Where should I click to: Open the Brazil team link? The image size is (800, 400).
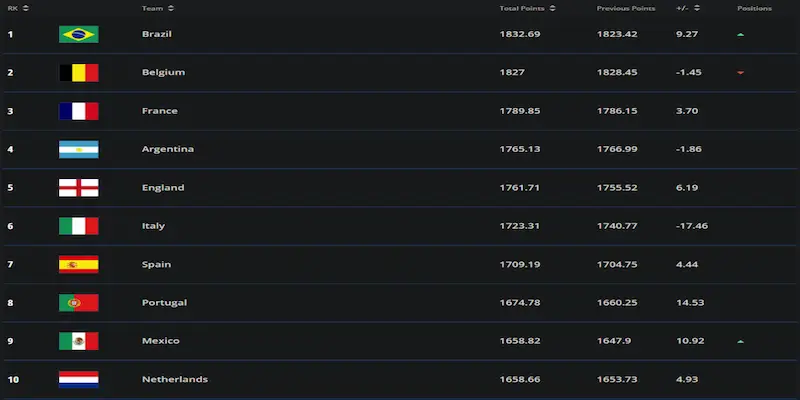(156, 34)
